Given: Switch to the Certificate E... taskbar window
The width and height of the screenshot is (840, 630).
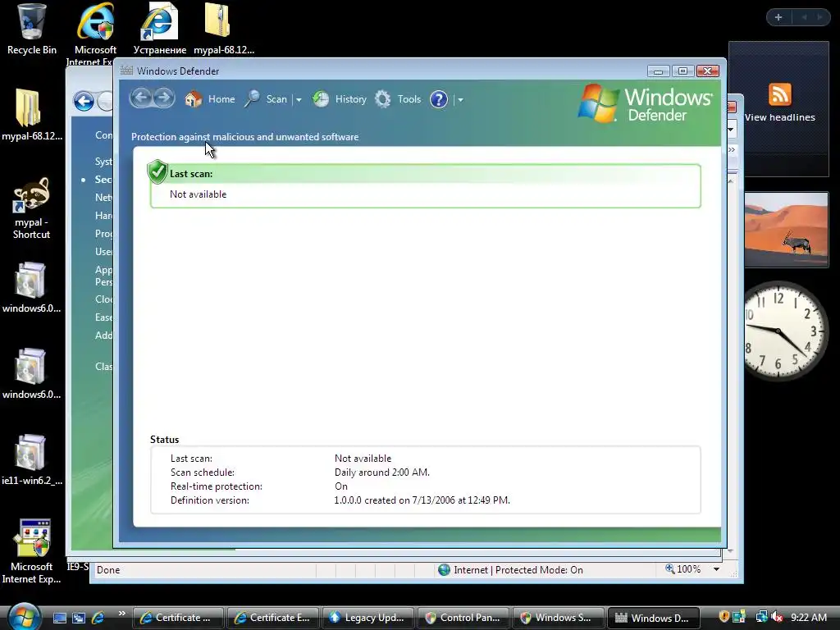Looking at the screenshot, I should 273,618.
